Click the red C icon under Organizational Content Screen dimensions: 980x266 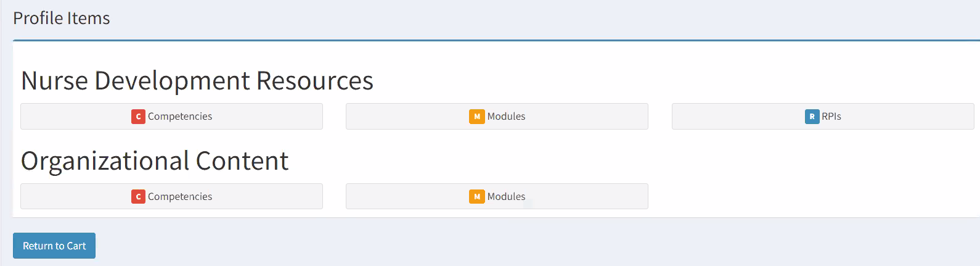click(138, 196)
